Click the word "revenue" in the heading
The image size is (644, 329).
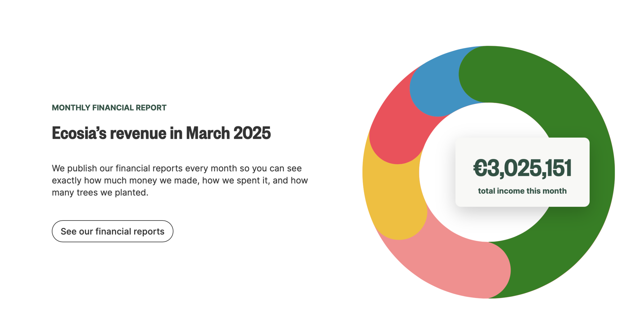138,133
